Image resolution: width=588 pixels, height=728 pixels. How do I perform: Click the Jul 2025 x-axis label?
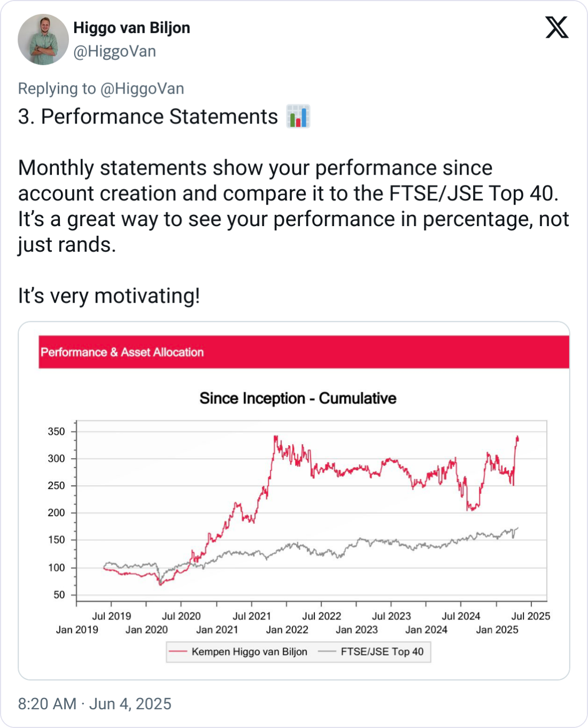click(531, 616)
